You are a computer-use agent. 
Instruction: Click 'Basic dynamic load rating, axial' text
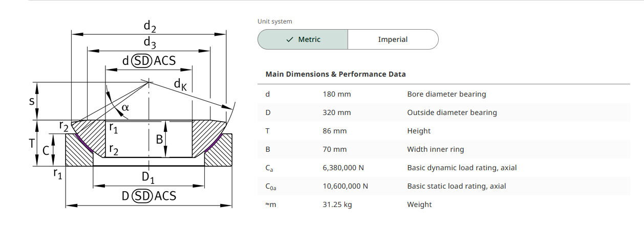(462, 168)
